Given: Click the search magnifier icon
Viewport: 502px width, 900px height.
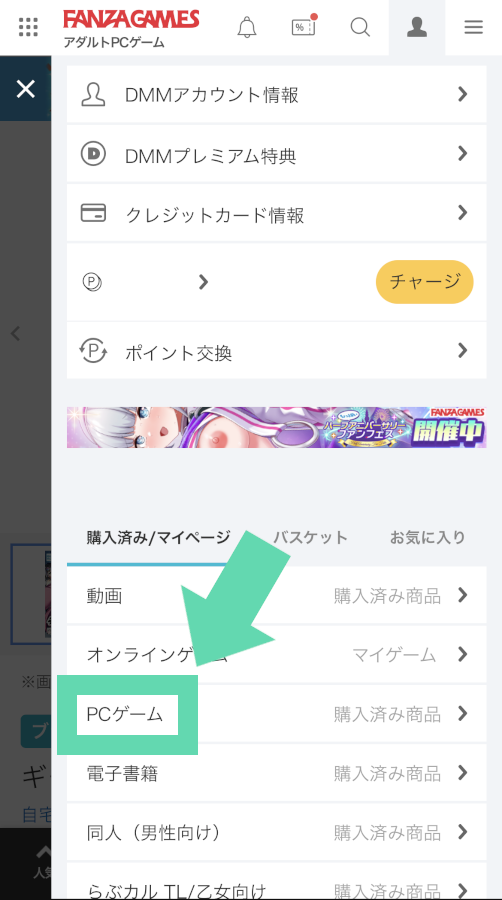Looking at the screenshot, I should pyautogui.click(x=360, y=27).
